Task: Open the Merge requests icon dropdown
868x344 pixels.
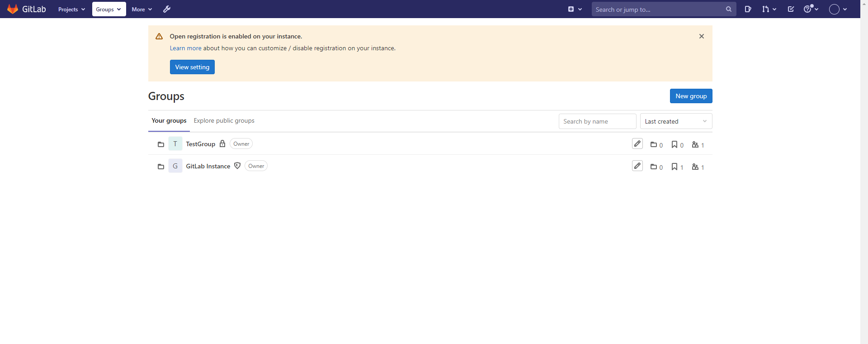Action: point(769,9)
